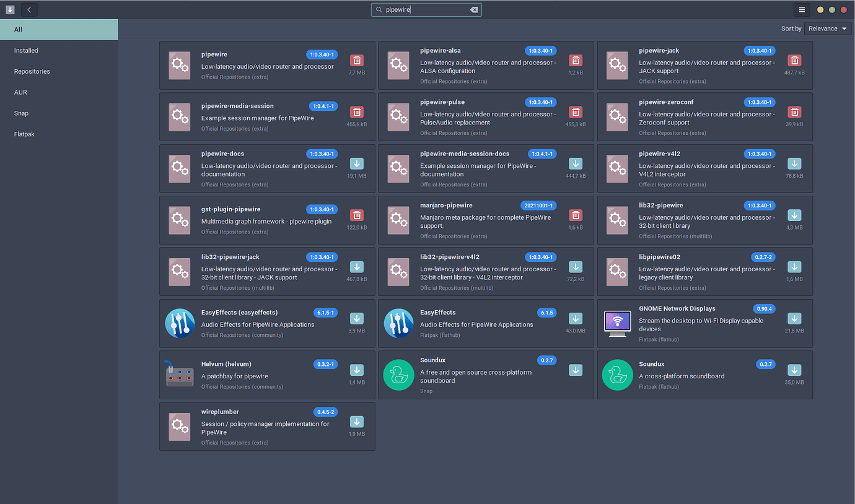Click the 0.90.4 version badge
The width and height of the screenshot is (855, 504).
coord(764,308)
